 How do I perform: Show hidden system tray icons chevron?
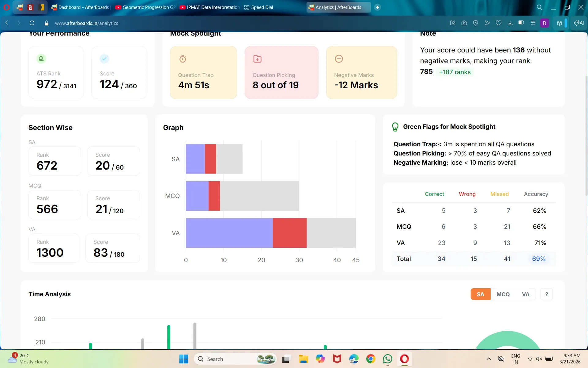[x=489, y=359]
